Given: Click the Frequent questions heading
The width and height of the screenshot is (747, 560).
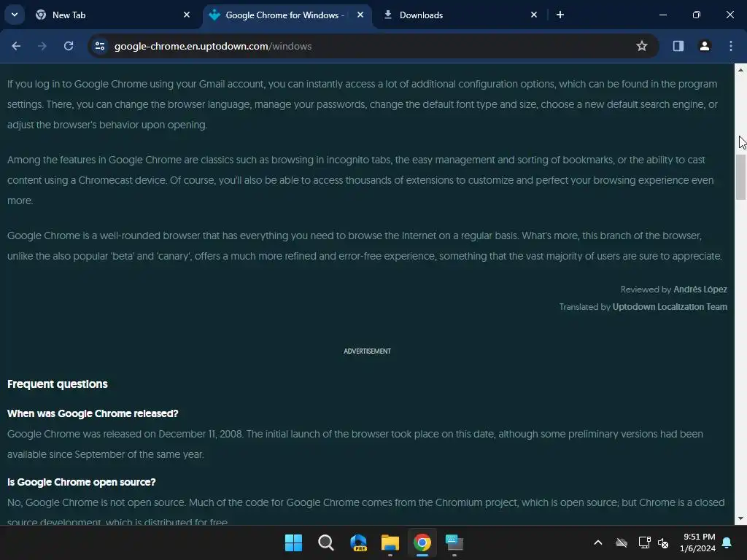Looking at the screenshot, I should point(58,384).
